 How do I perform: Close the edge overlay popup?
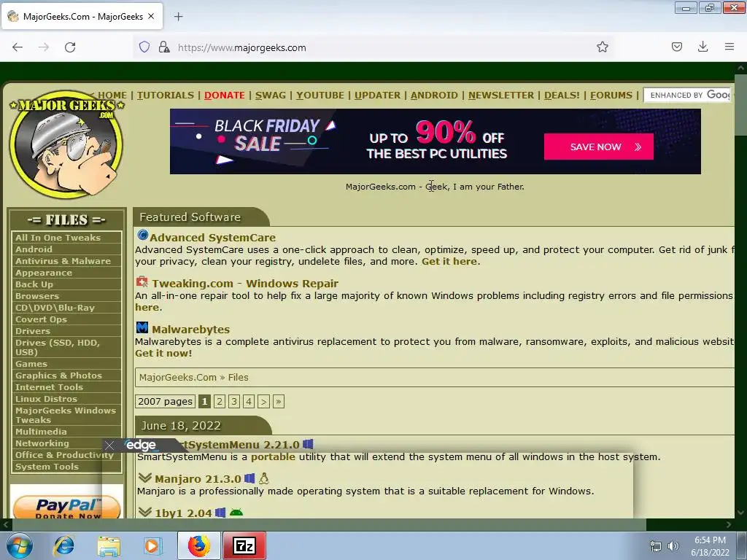click(109, 446)
